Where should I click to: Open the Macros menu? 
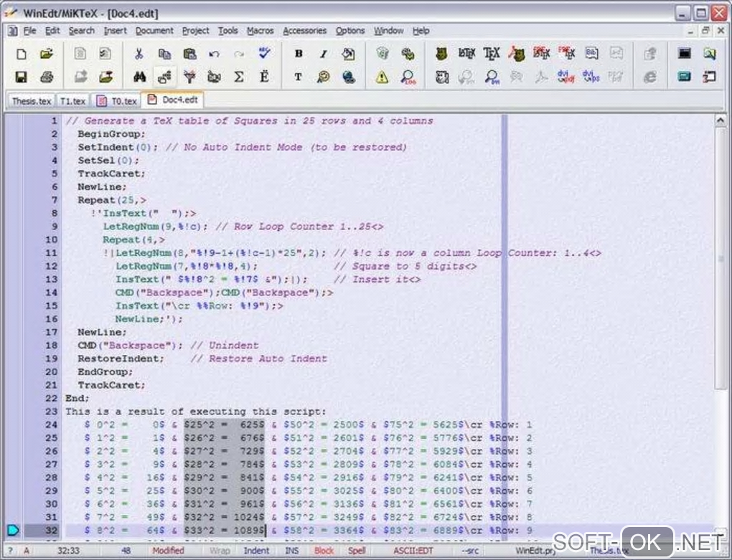260,31
